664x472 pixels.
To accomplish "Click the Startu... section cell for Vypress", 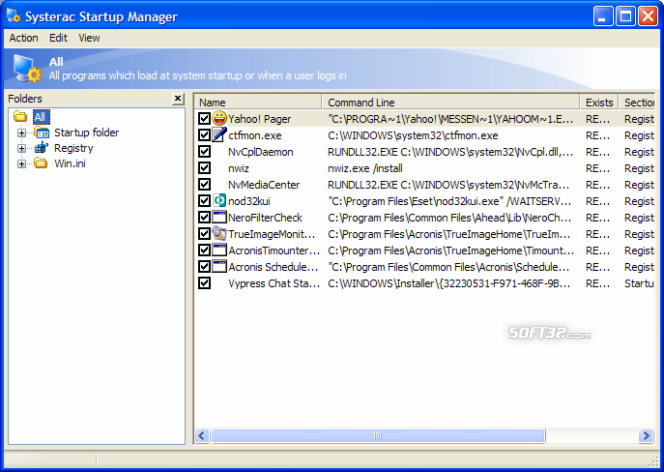I will point(639,284).
